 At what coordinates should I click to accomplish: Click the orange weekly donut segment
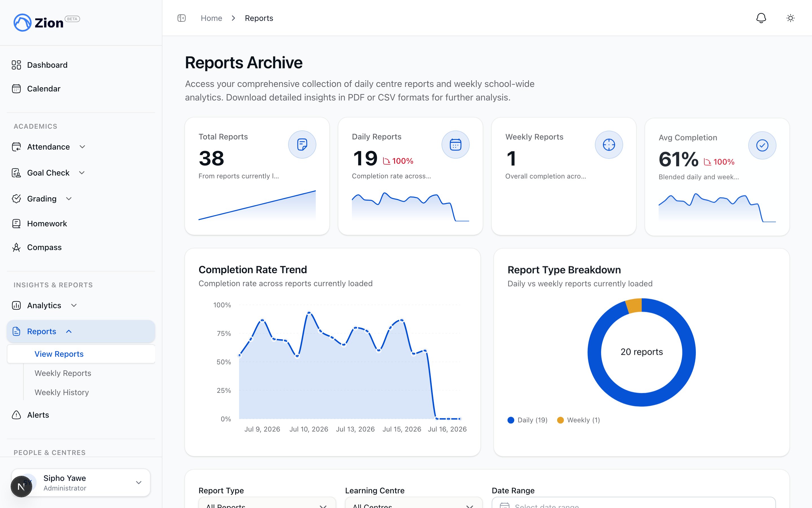[x=634, y=306]
